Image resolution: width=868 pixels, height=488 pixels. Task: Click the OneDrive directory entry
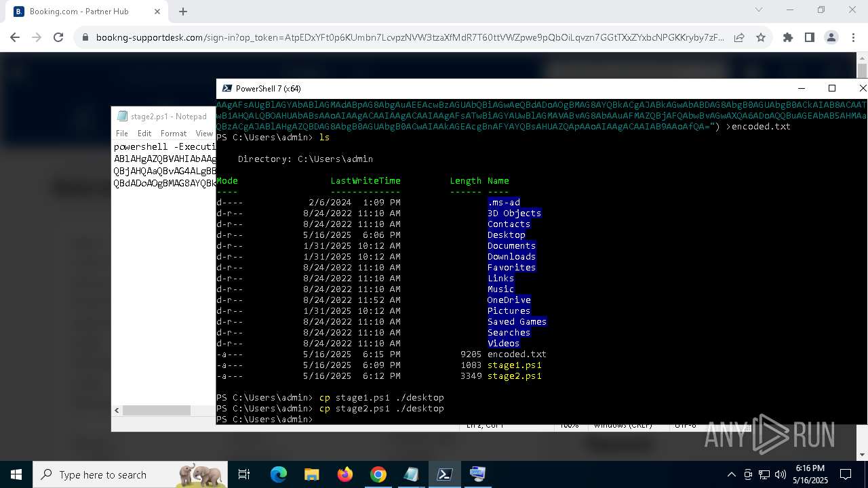[509, 300]
